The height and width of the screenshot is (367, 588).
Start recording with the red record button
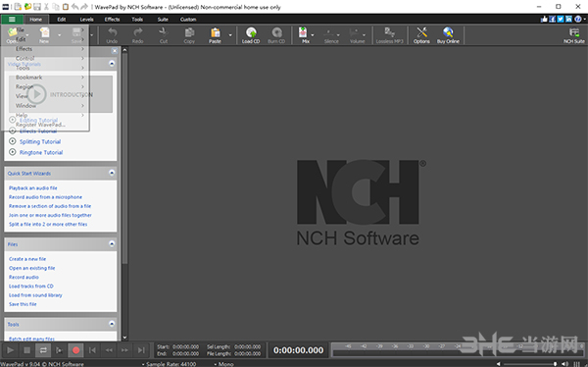pyautogui.click(x=75, y=350)
